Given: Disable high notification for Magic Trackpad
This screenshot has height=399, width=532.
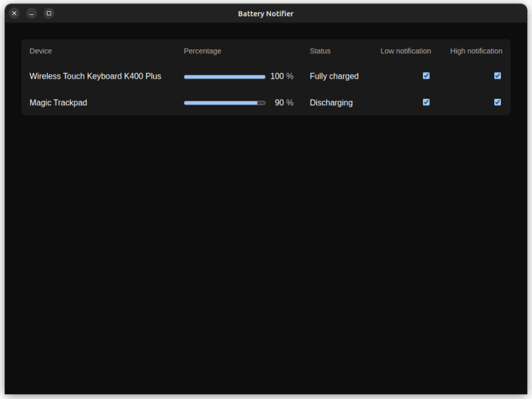Looking at the screenshot, I should tap(498, 102).
